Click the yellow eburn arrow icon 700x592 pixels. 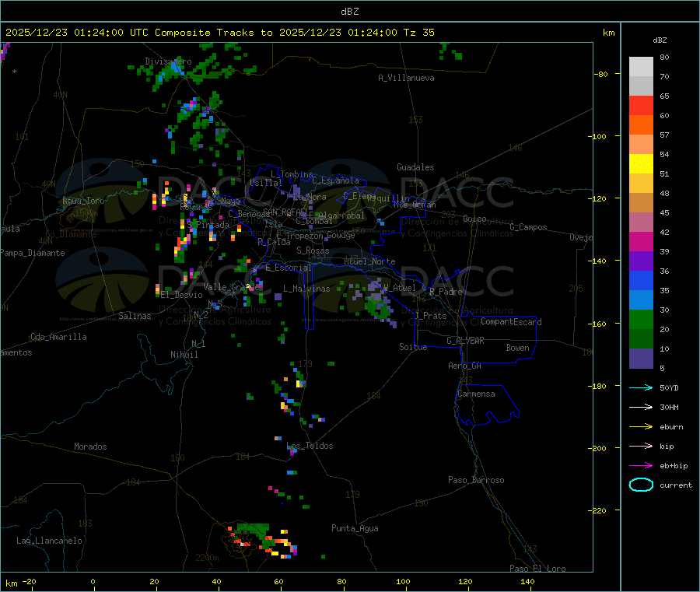pos(641,427)
